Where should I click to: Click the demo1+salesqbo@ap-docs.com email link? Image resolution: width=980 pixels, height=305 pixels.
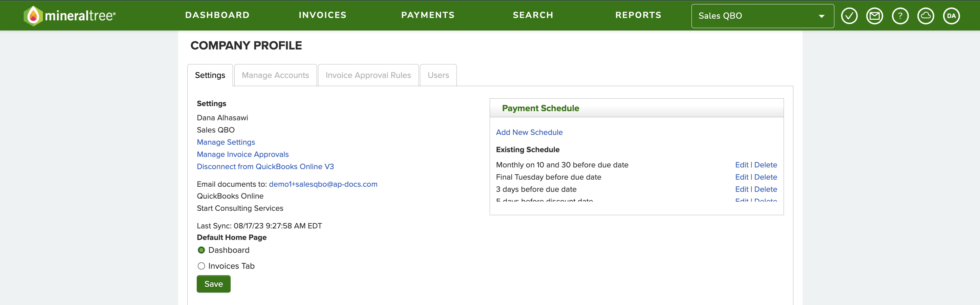323,184
